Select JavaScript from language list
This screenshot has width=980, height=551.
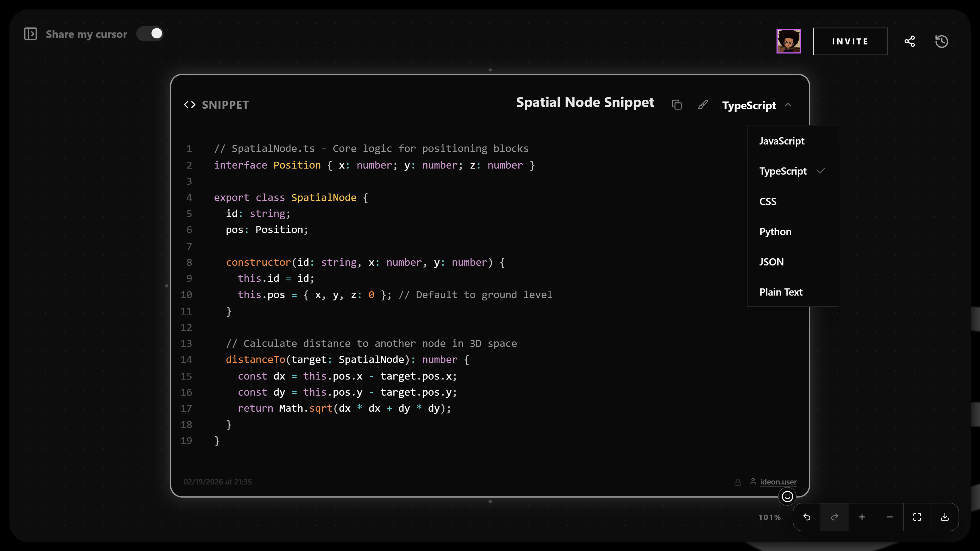click(782, 141)
